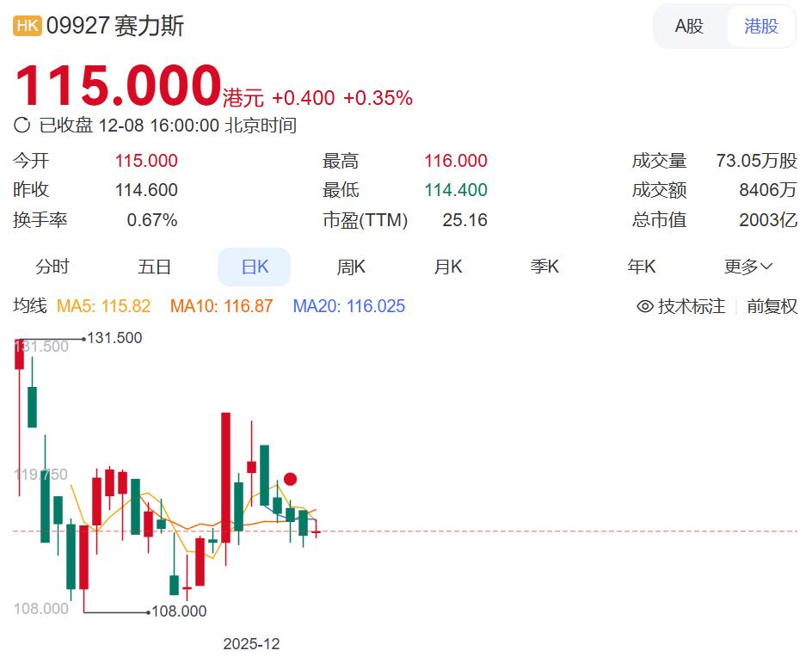Click the MA10: 116.87 indicator label
This screenshot has width=812, height=669.
[221, 306]
